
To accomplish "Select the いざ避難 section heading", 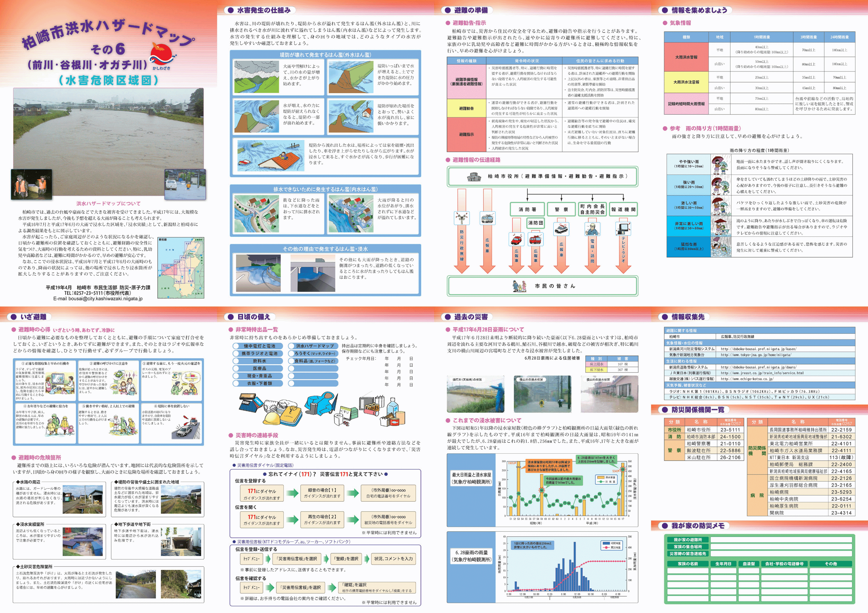I will 33,317.
